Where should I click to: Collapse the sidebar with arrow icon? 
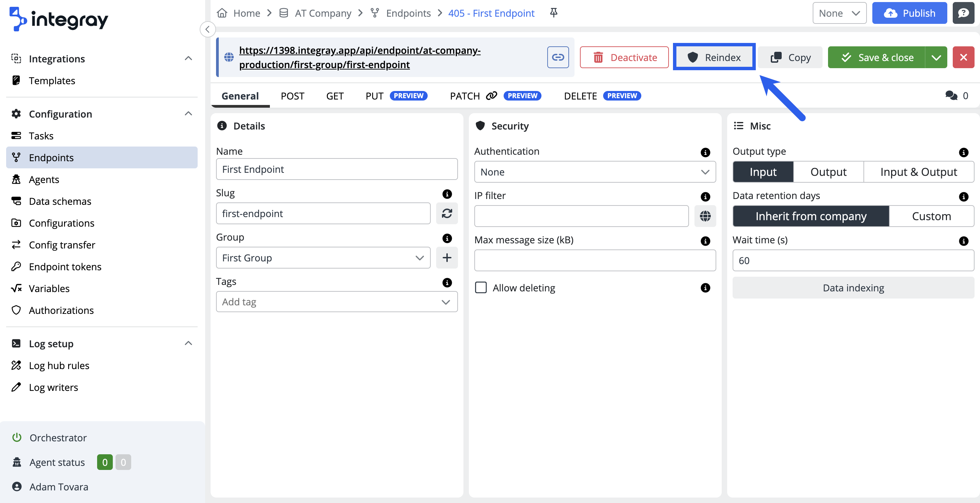tap(208, 29)
